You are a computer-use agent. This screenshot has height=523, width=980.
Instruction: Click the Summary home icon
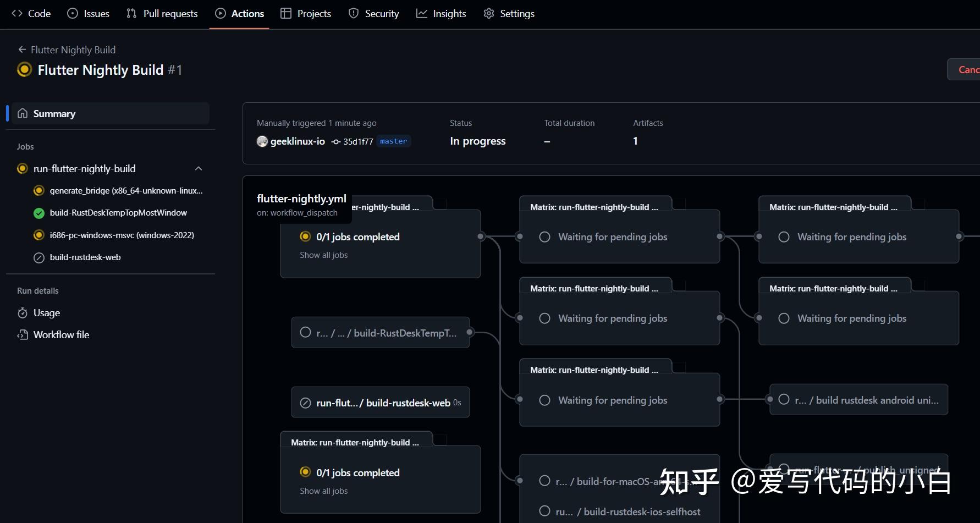tap(23, 113)
